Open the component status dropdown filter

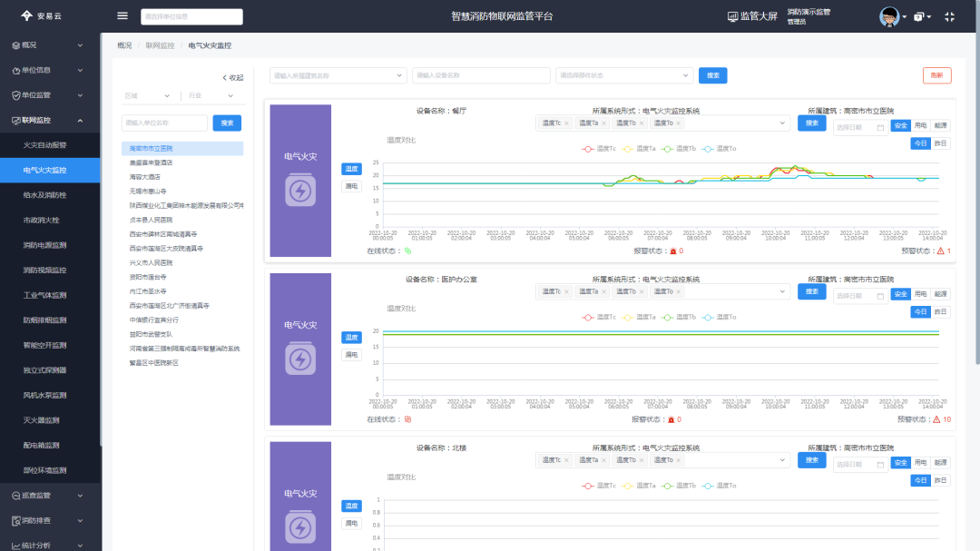coord(624,75)
